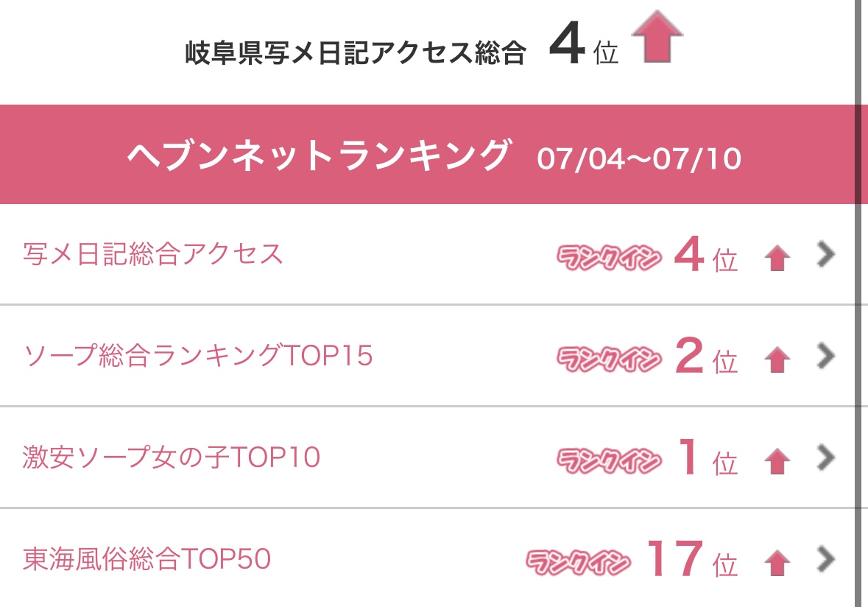The width and height of the screenshot is (868, 607).
Task: Open the 写メ日記総合アクセス ranking link
Action: pyautogui.click(x=153, y=254)
